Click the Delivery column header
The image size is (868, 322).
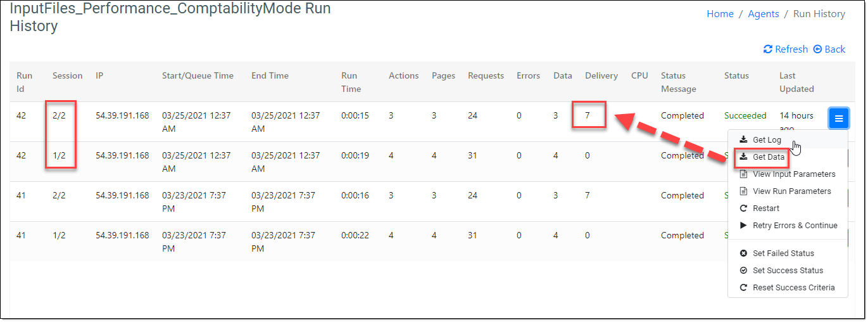[x=601, y=75]
